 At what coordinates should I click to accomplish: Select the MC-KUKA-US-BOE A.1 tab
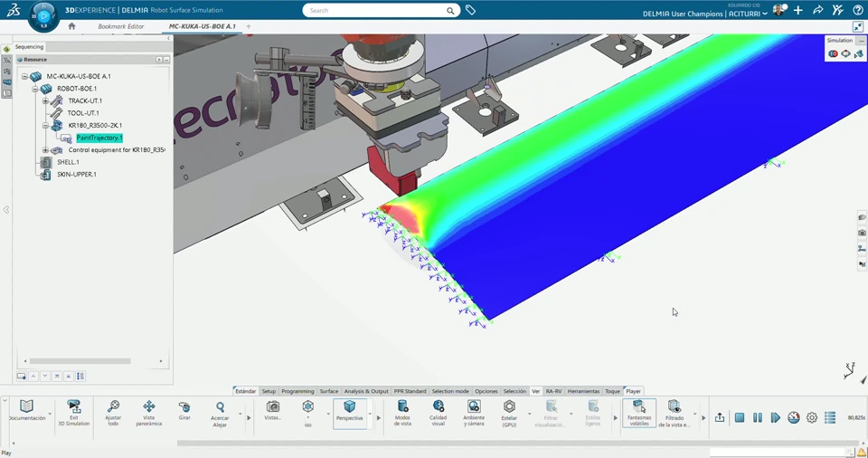point(202,26)
